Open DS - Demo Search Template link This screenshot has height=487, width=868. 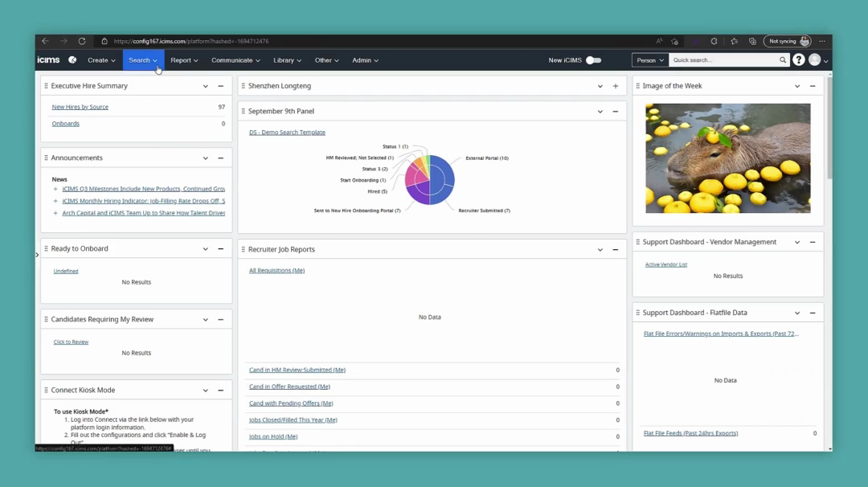tap(287, 133)
